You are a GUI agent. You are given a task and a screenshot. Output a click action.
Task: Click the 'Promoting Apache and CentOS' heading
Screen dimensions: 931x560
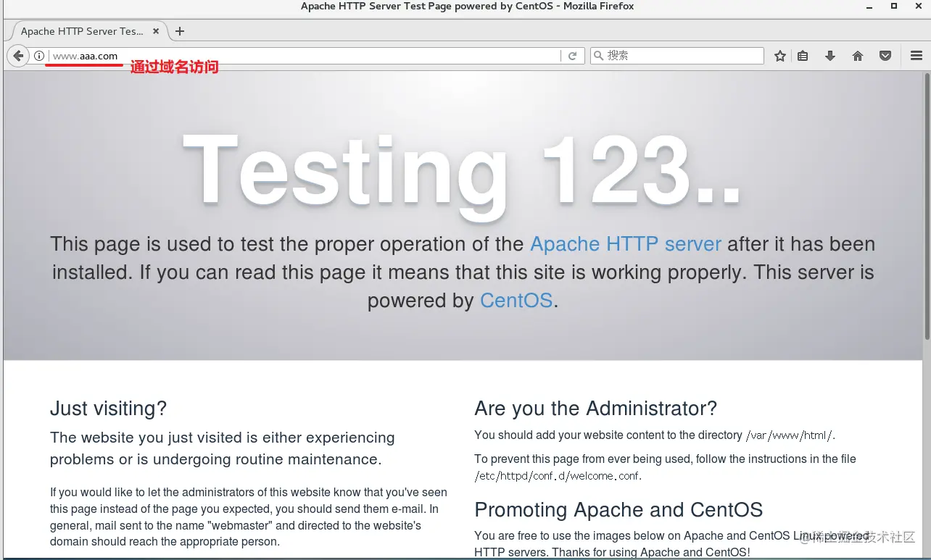pyautogui.click(x=618, y=510)
